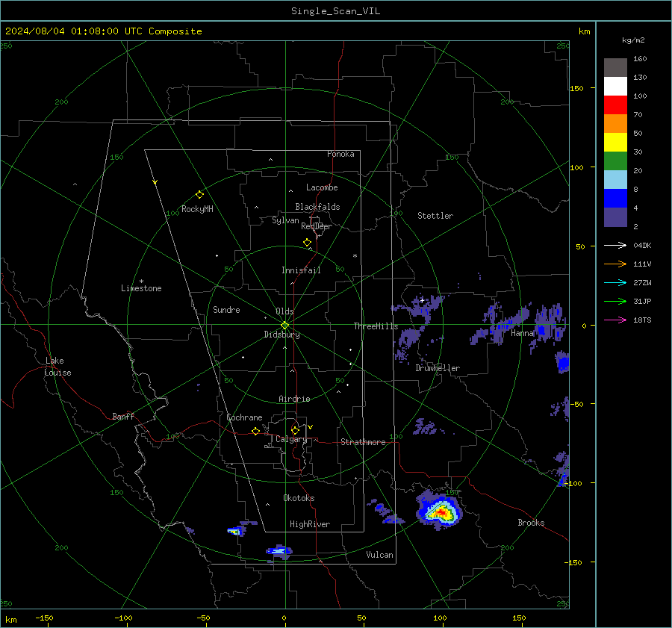Click the Airdrie city label
Image resolution: width=672 pixels, height=628 pixels.
tap(294, 399)
